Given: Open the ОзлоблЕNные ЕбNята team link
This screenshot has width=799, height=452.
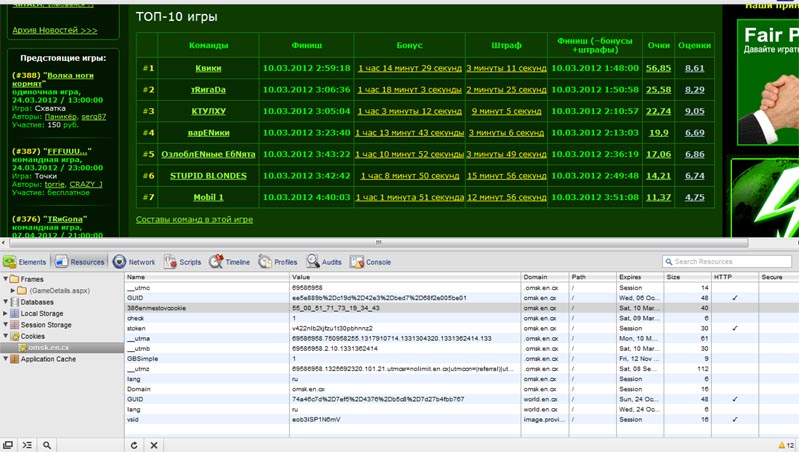Looking at the screenshot, I should [x=208, y=154].
